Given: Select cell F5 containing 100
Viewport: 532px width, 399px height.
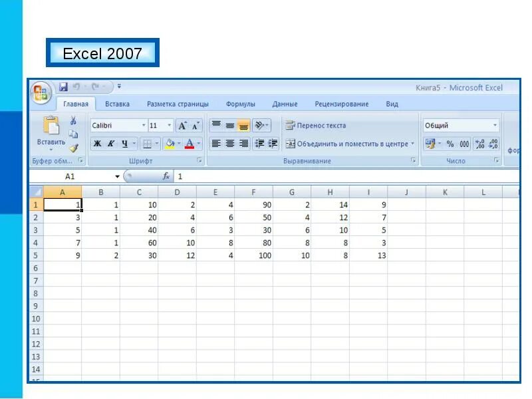Looking at the screenshot, I should point(253,255).
